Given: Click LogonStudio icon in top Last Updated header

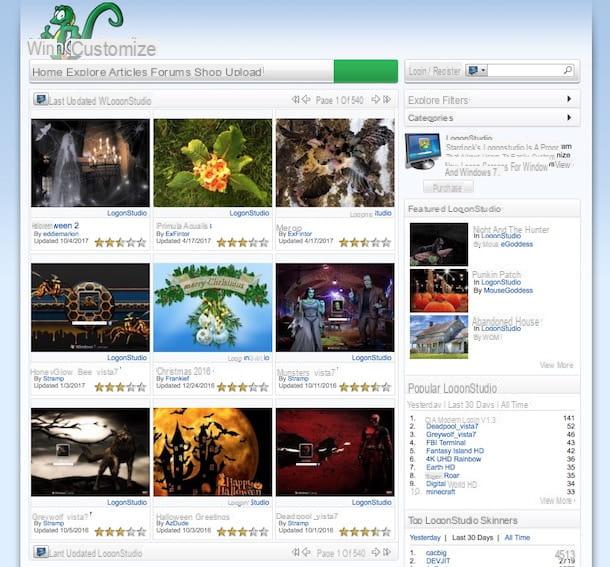Looking at the screenshot, I should click(x=40, y=100).
